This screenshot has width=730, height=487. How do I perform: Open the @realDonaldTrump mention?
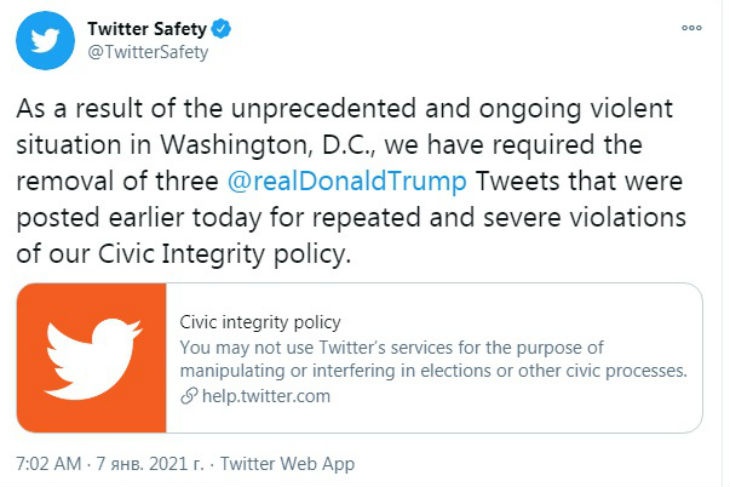(x=346, y=182)
